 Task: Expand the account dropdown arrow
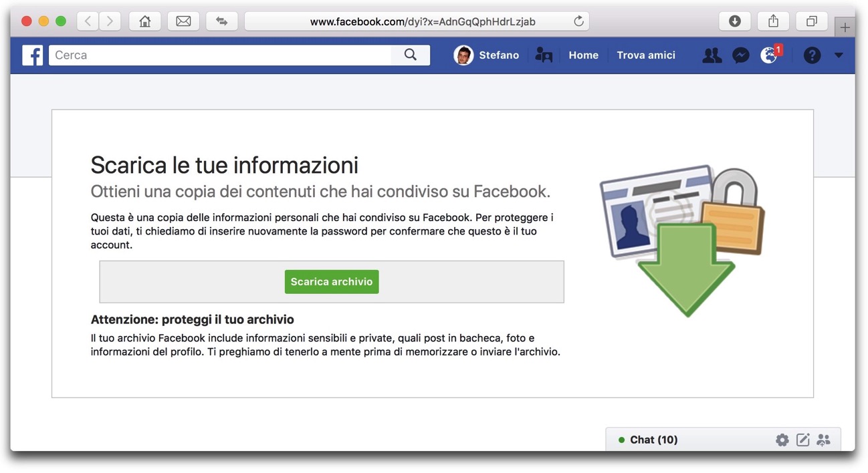[839, 55]
